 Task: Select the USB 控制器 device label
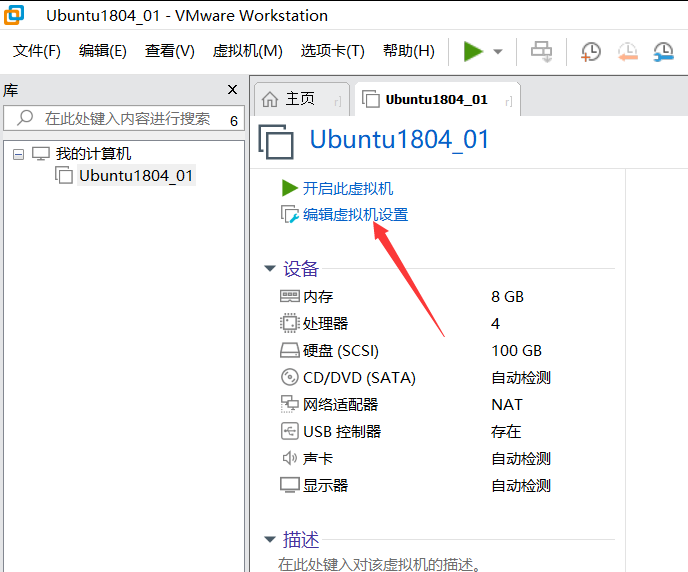[342, 432]
